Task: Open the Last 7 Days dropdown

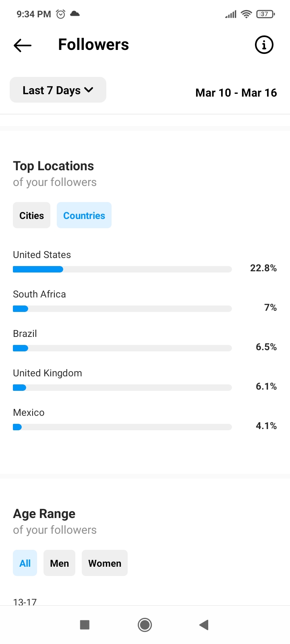Action: 58,90
